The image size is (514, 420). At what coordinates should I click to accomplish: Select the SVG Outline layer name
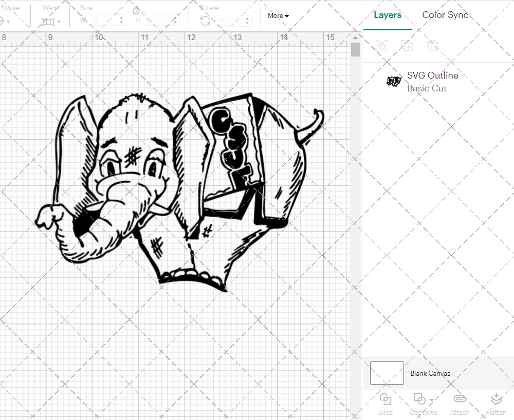coord(432,75)
